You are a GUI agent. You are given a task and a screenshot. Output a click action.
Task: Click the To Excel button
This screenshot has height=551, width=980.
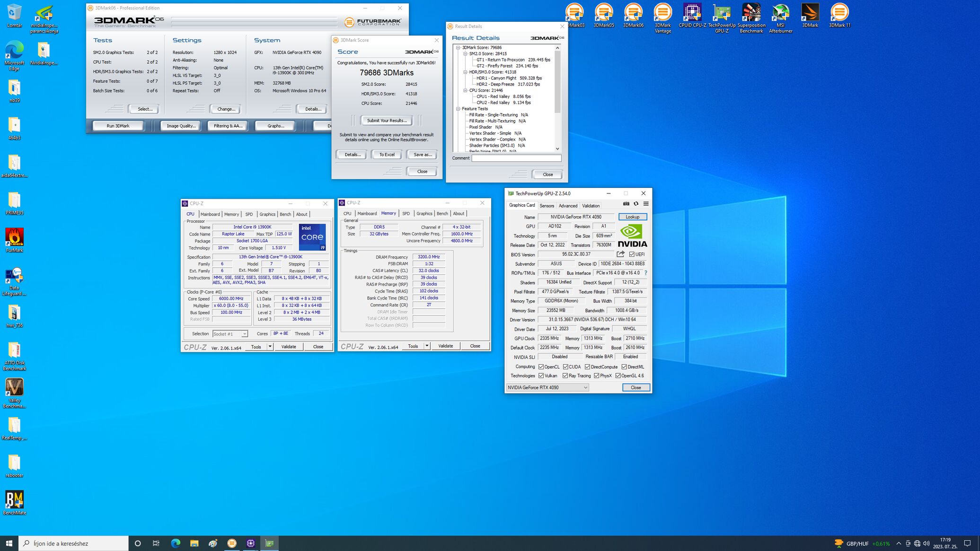[x=387, y=155]
